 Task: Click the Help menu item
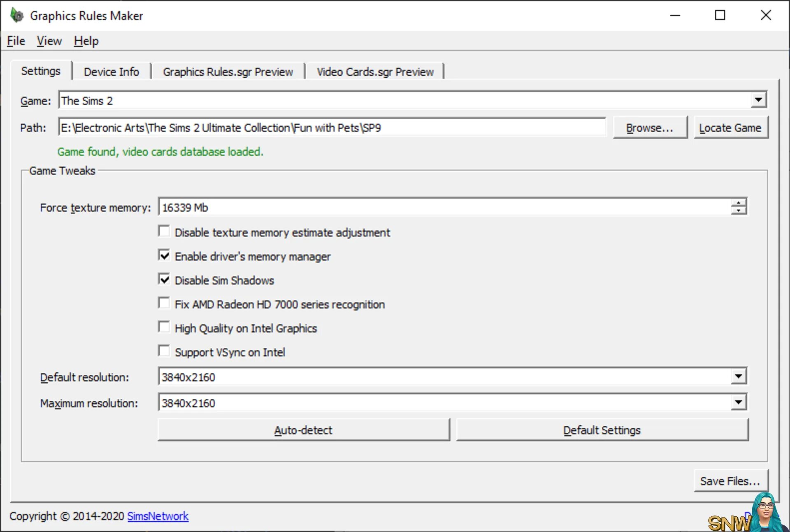85,40
